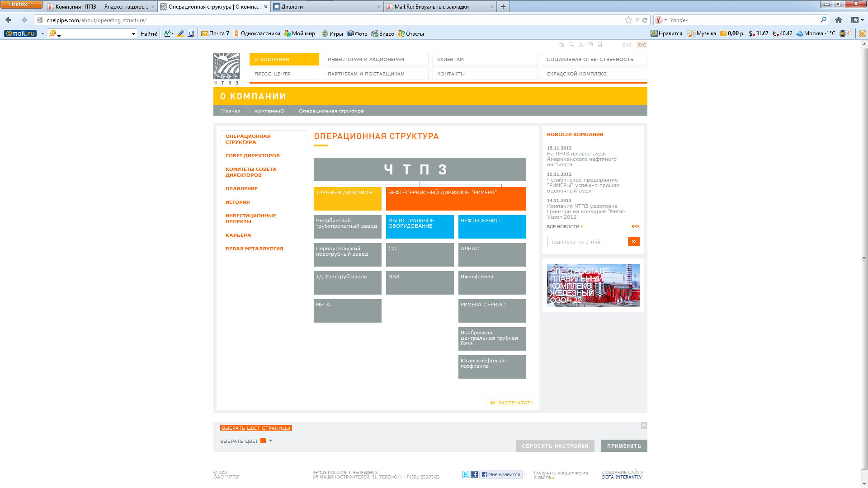Screen dimensions: 868x488
Task: Click the envelope contact icon at top
Action: [590, 45]
